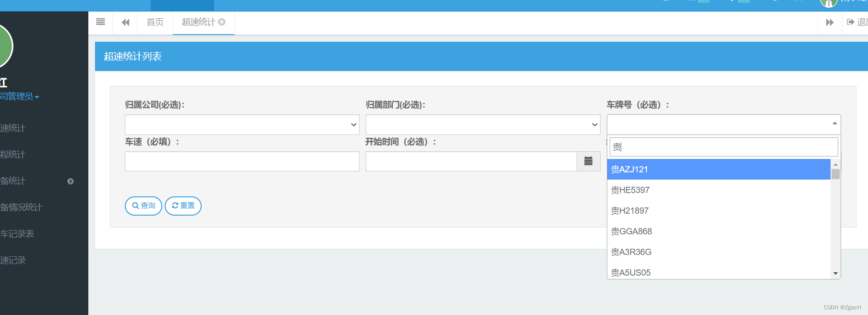Select plate 贵H21897 from the list

click(719, 211)
